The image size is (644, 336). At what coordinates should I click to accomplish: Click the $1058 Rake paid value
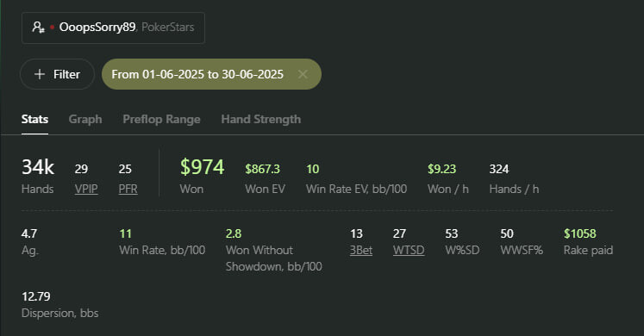pyautogui.click(x=580, y=233)
